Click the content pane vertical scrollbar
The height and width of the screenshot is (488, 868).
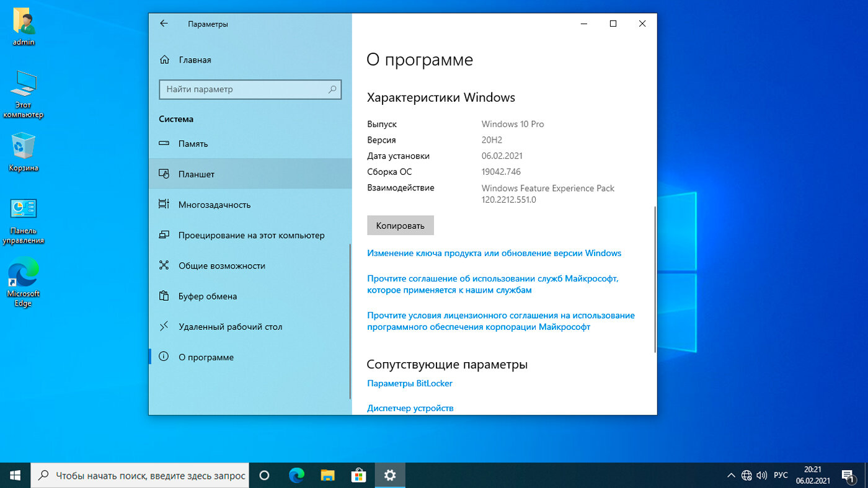[655, 280]
